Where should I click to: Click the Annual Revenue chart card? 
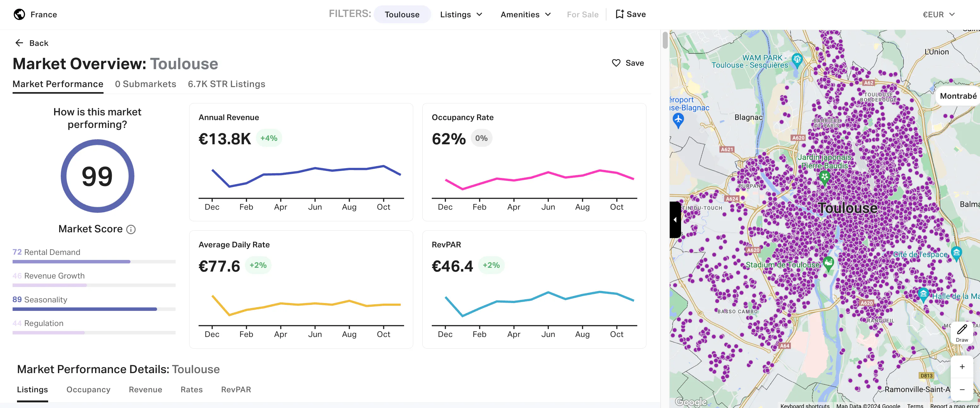coord(301,162)
